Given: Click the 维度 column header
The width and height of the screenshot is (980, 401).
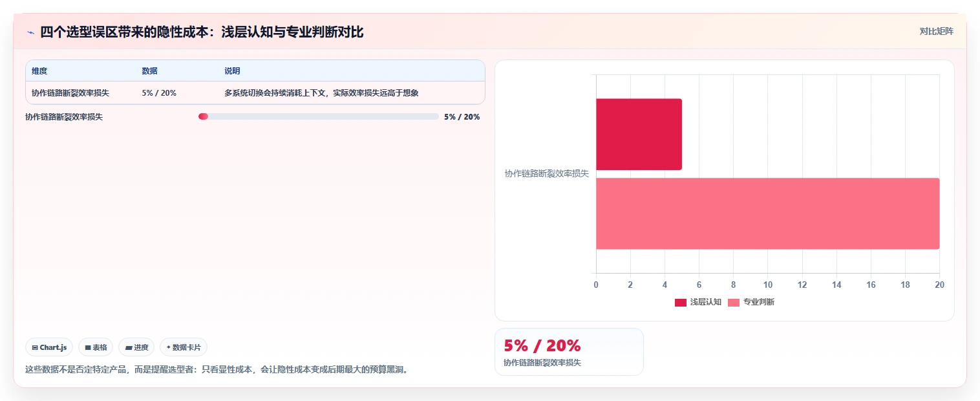Looking at the screenshot, I should click(39, 70).
